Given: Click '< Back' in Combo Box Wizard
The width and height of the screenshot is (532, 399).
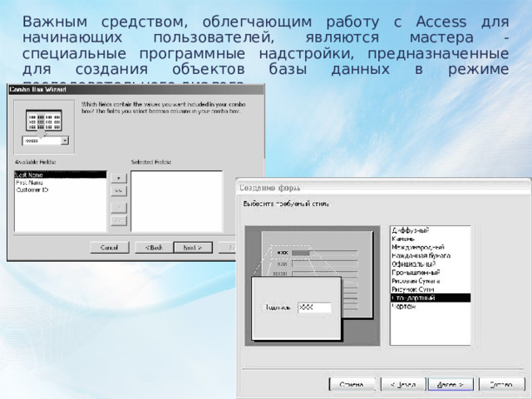Looking at the screenshot, I should (154, 248).
